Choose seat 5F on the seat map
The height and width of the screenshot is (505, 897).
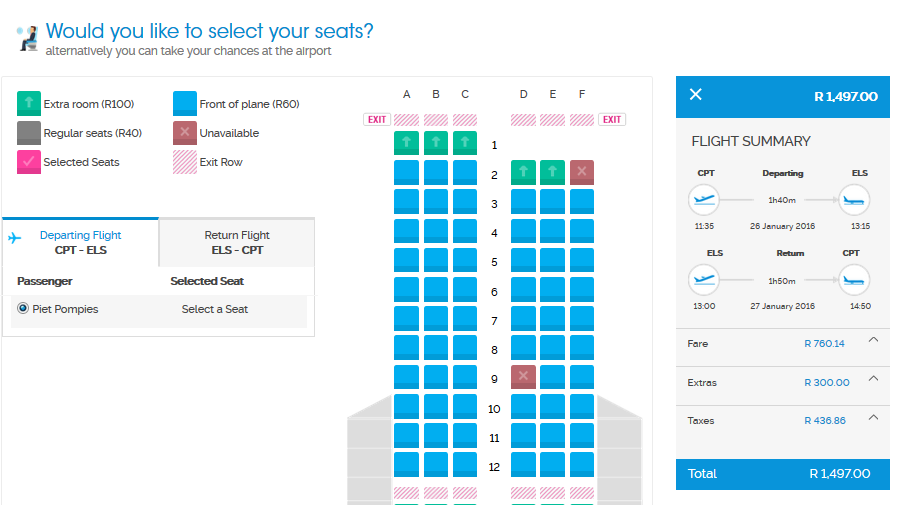pyautogui.click(x=582, y=260)
